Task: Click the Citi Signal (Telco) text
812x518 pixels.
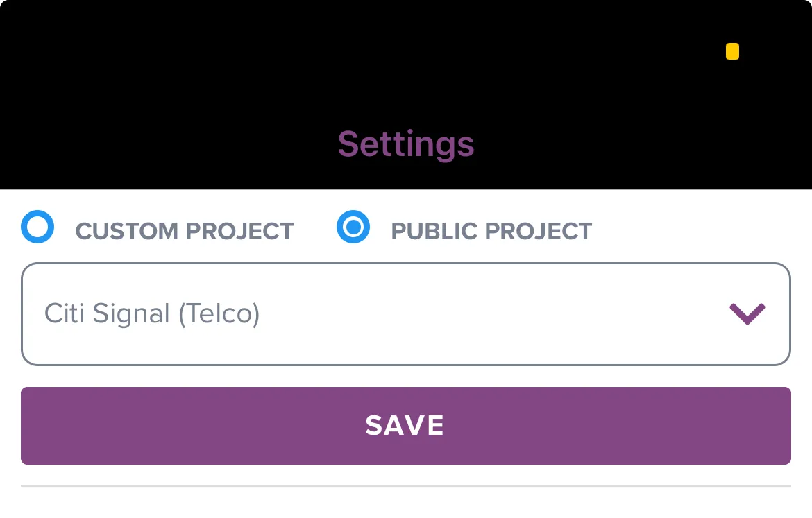Action: point(152,313)
